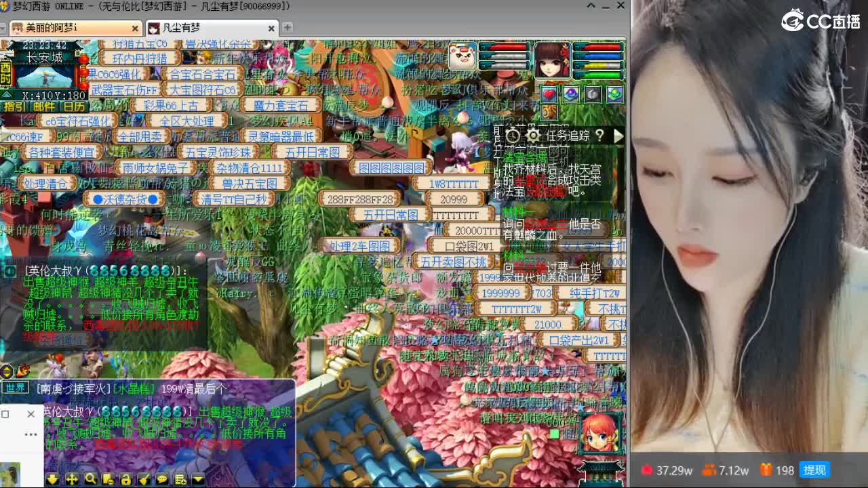The height and width of the screenshot is (488, 868).
Task: Click the purple orb buff icon
Action: [571, 94]
